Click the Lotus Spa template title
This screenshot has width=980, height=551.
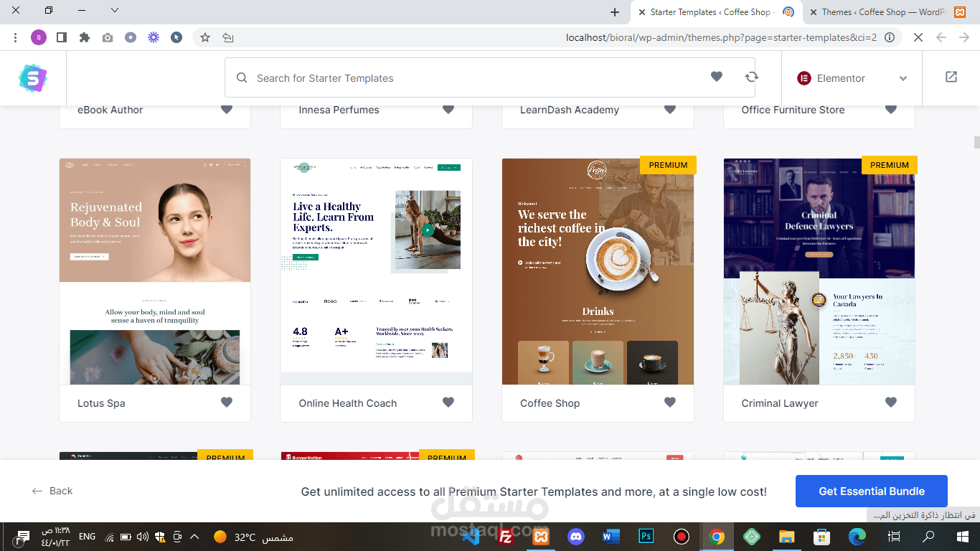pos(101,403)
